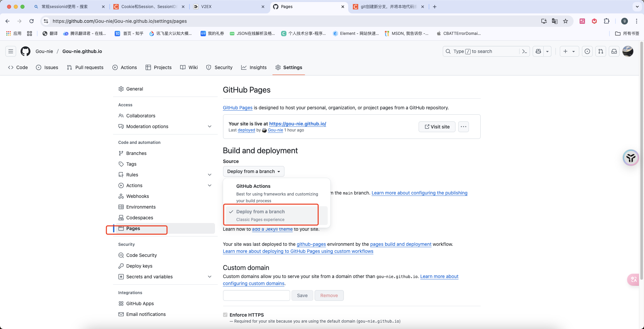Click the Save custom domain button
644x329 pixels.
click(302, 295)
